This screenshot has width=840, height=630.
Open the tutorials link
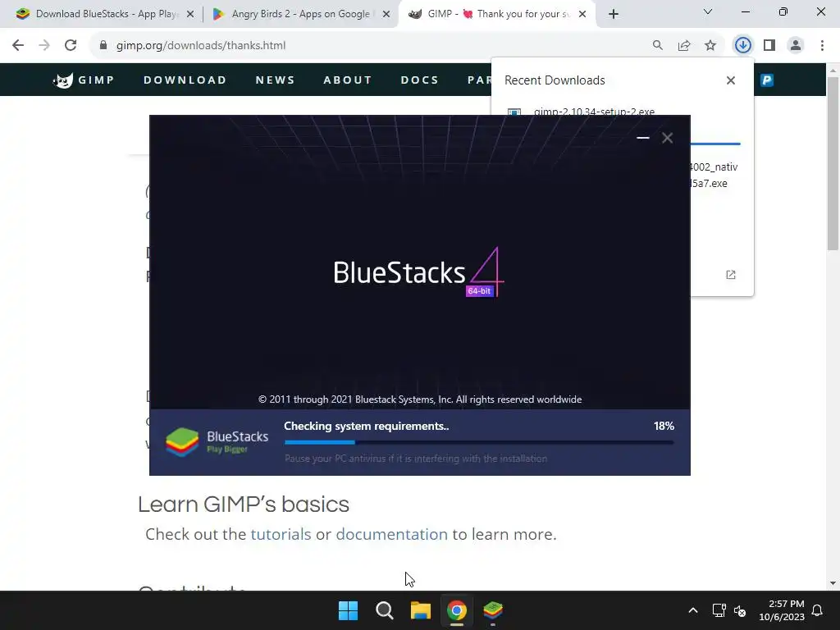(x=281, y=534)
